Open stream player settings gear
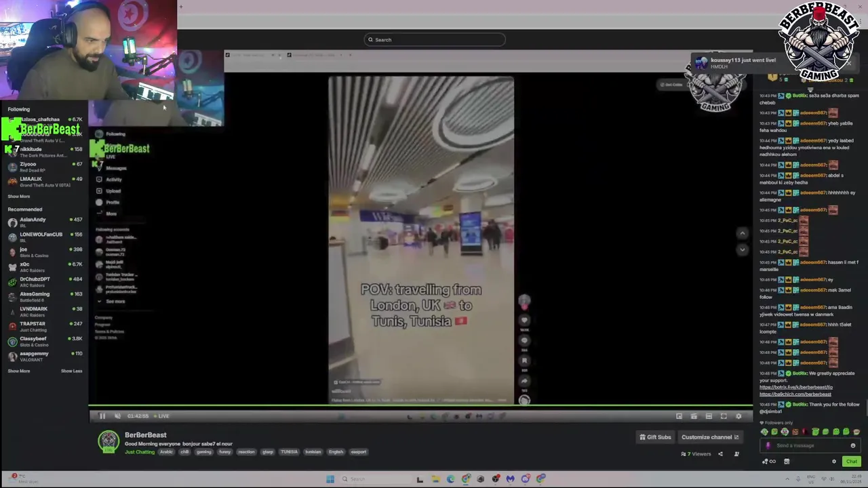The height and width of the screenshot is (488, 868). (738, 416)
